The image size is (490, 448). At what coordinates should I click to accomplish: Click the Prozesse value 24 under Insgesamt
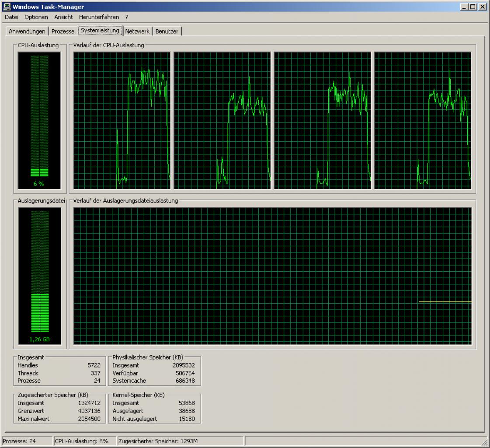97,381
